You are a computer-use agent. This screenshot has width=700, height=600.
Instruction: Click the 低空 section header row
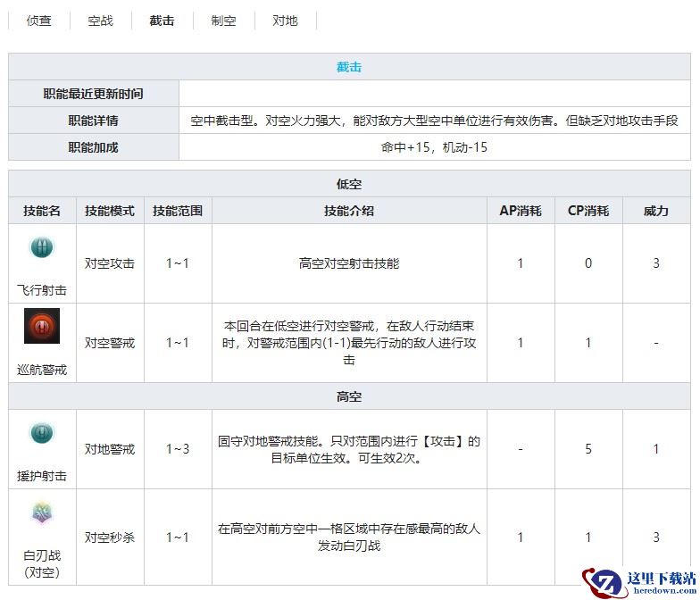click(x=349, y=185)
